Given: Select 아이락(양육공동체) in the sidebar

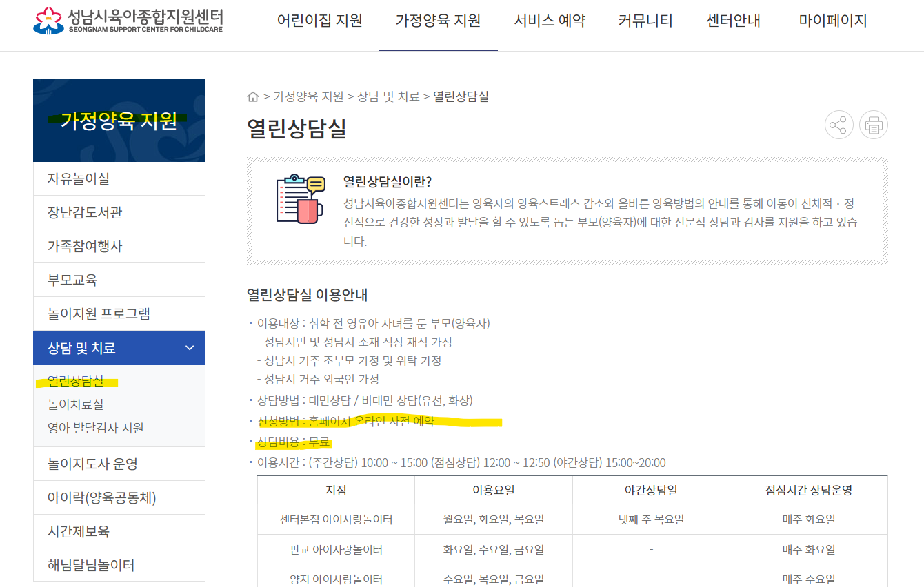Looking at the screenshot, I should pyautogui.click(x=119, y=497).
